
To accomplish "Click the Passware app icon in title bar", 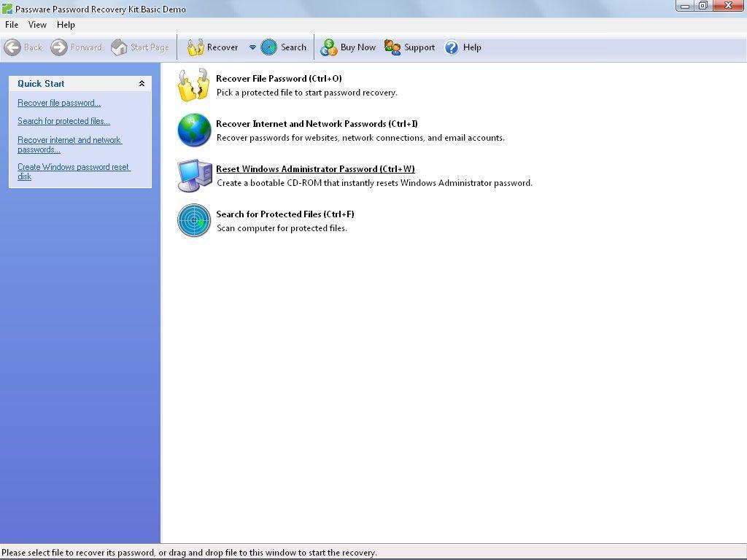I will click(7, 9).
